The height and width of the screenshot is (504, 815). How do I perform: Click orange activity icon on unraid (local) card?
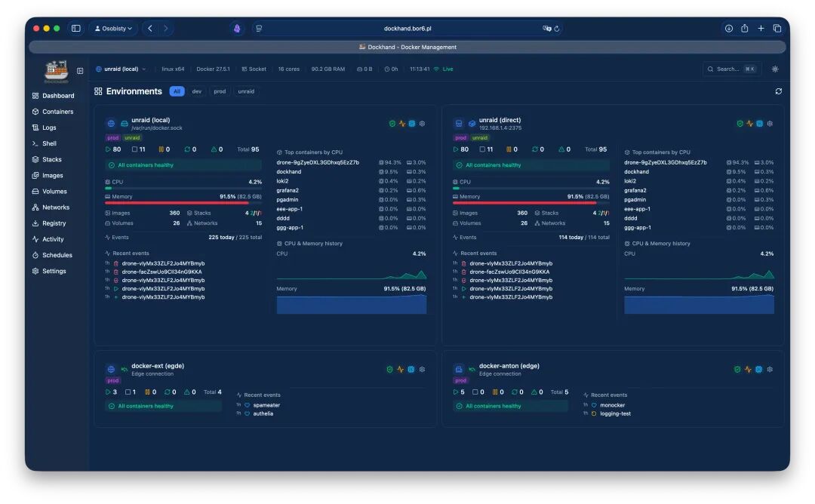[x=401, y=124]
